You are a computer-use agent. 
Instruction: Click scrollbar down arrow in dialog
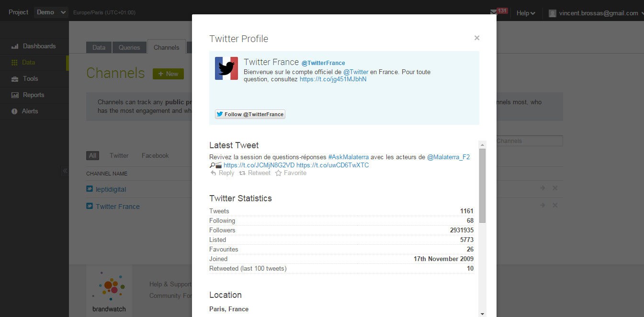point(482,314)
